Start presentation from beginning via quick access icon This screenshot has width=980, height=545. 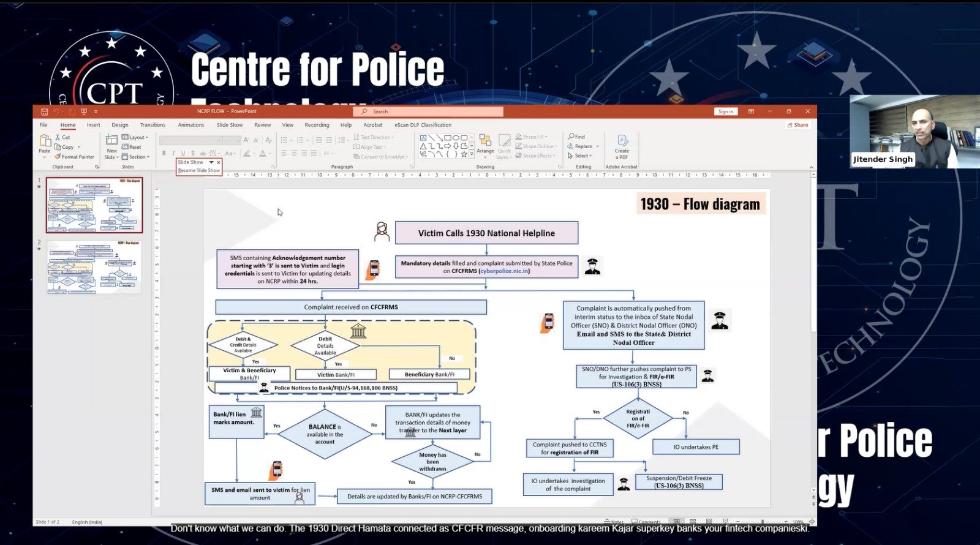pyautogui.click(x=84, y=111)
